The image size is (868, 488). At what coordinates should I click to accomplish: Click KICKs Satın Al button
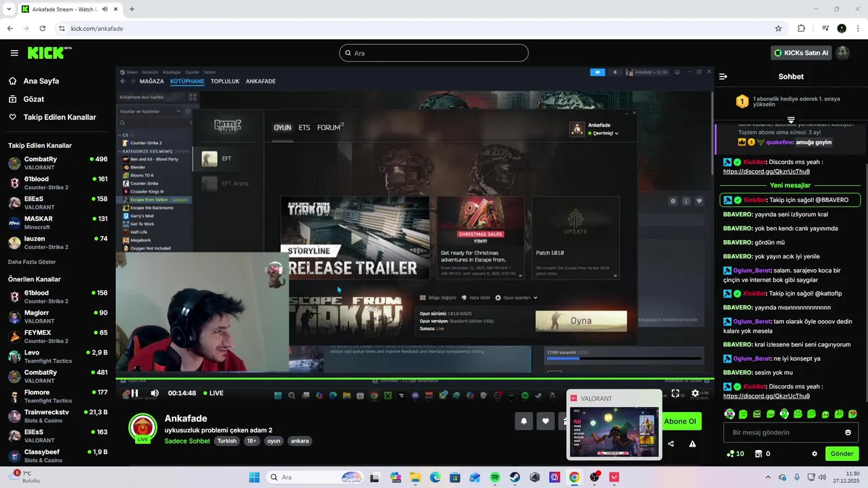(x=801, y=53)
